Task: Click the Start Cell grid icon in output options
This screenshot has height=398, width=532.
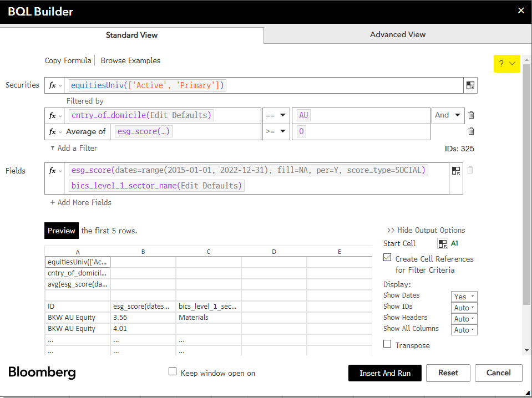Action: 442,243
